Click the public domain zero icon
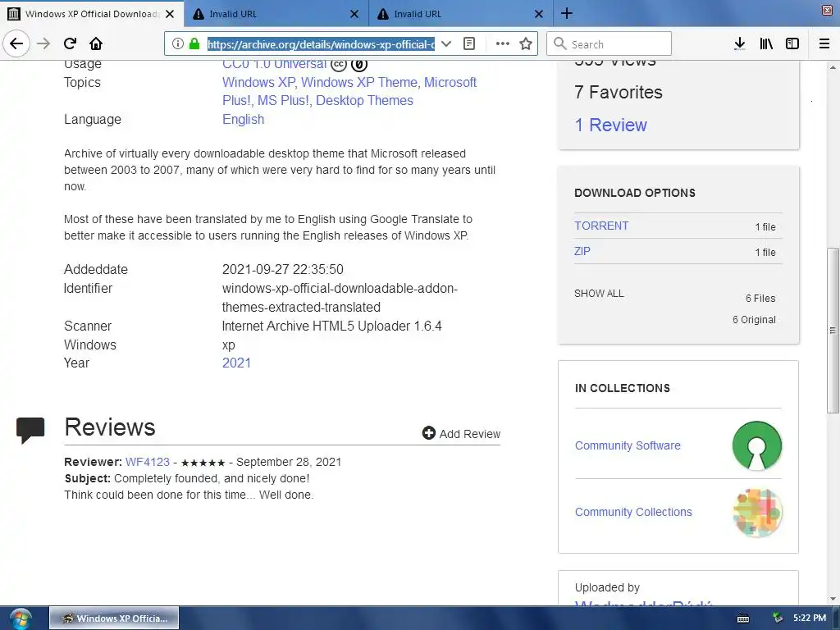 tap(359, 65)
